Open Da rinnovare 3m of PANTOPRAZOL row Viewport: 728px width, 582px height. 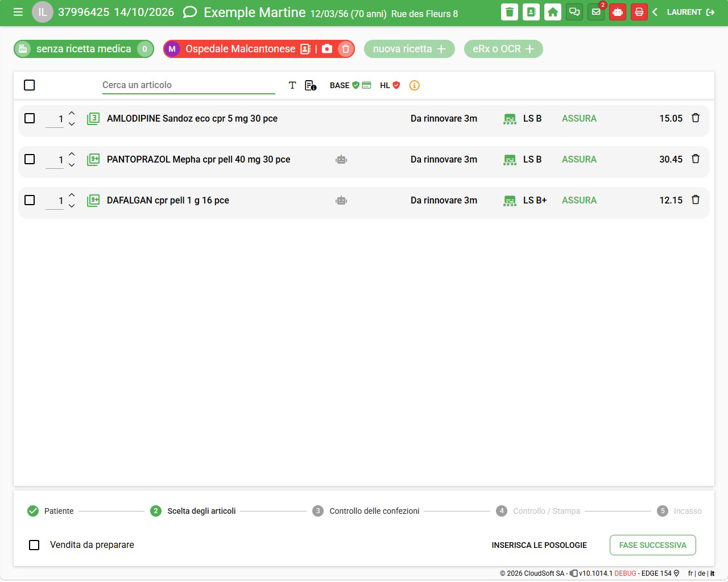pyautogui.click(x=444, y=160)
